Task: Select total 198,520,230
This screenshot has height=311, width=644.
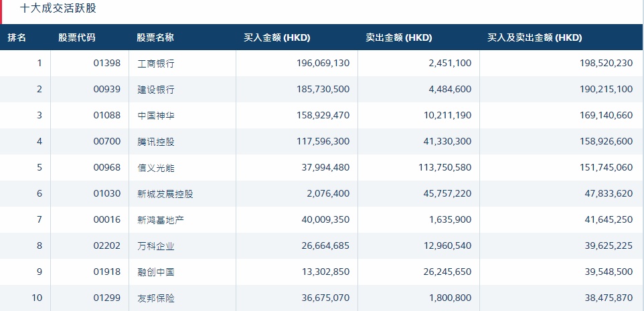Action: [x=606, y=63]
